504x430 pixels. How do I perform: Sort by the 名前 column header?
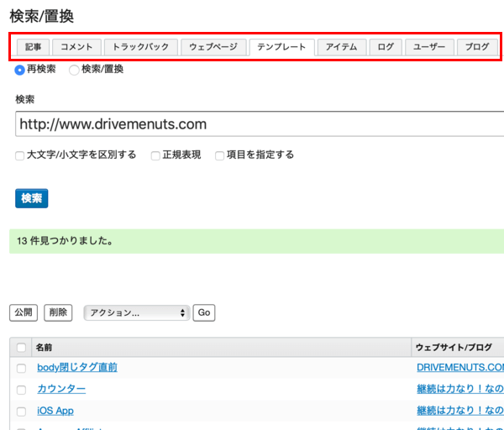pos(44,348)
